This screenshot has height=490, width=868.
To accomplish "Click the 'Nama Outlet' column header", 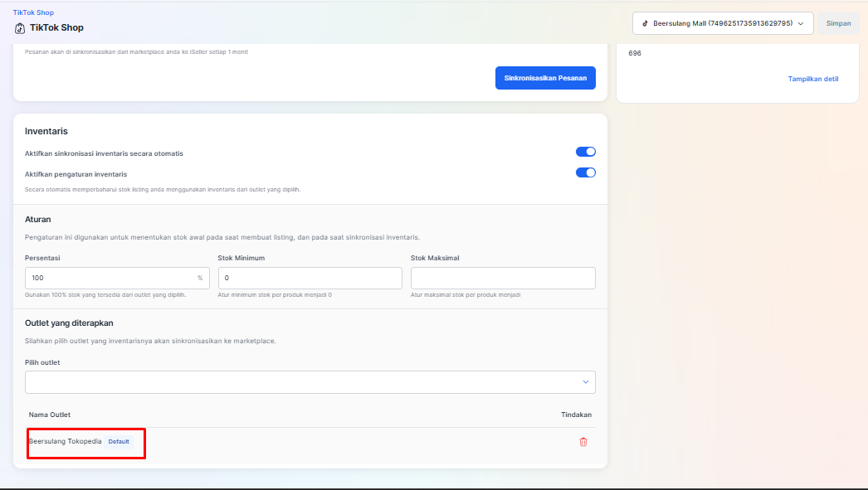I will click(50, 415).
